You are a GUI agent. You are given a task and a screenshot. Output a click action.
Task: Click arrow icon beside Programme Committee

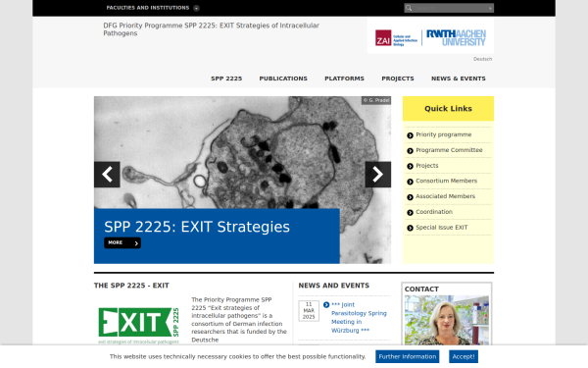pyautogui.click(x=410, y=151)
